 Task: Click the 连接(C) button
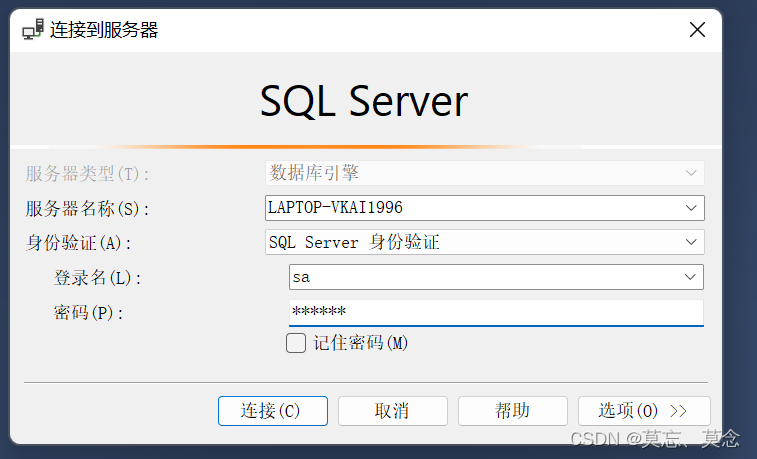tap(273, 411)
